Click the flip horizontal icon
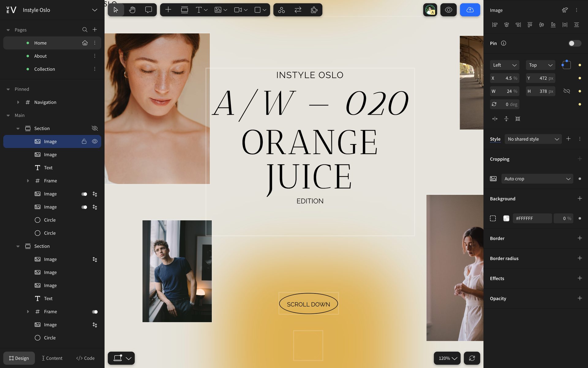 (x=495, y=119)
